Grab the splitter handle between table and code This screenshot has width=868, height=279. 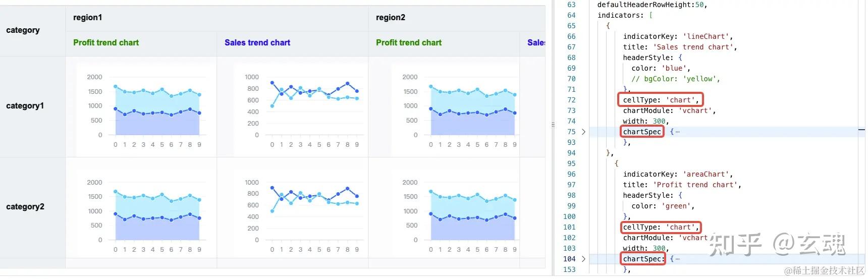pos(553,124)
